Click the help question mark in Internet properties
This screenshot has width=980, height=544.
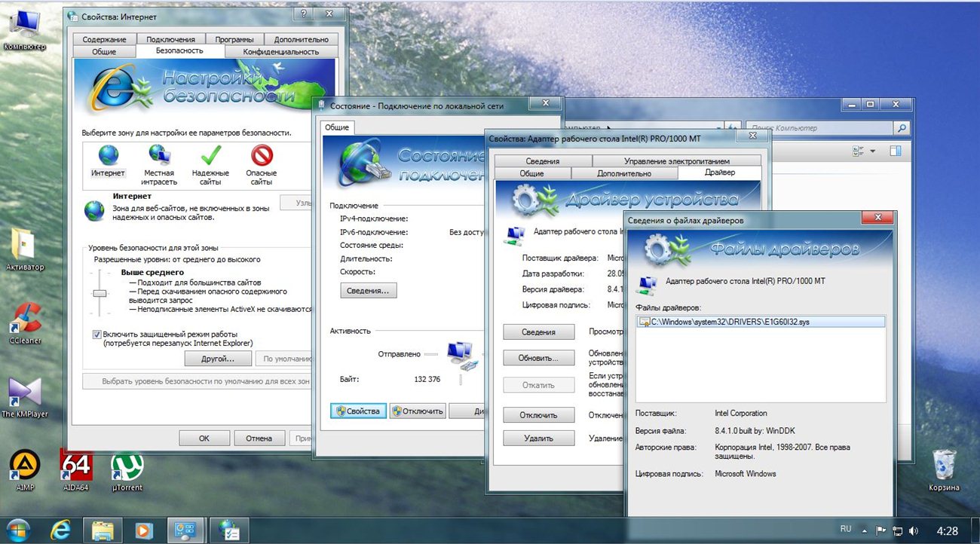coord(302,14)
